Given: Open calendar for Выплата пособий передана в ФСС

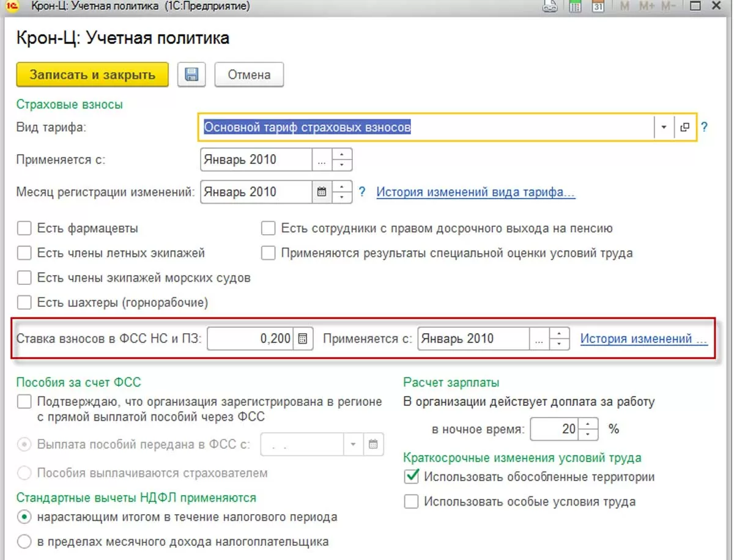Looking at the screenshot, I should (x=374, y=444).
